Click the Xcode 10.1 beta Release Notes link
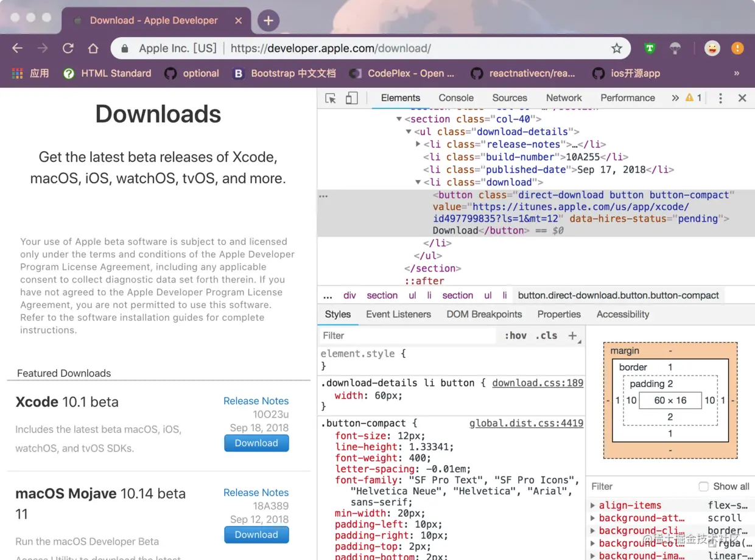Viewport: 755px width, 560px height. (x=256, y=401)
